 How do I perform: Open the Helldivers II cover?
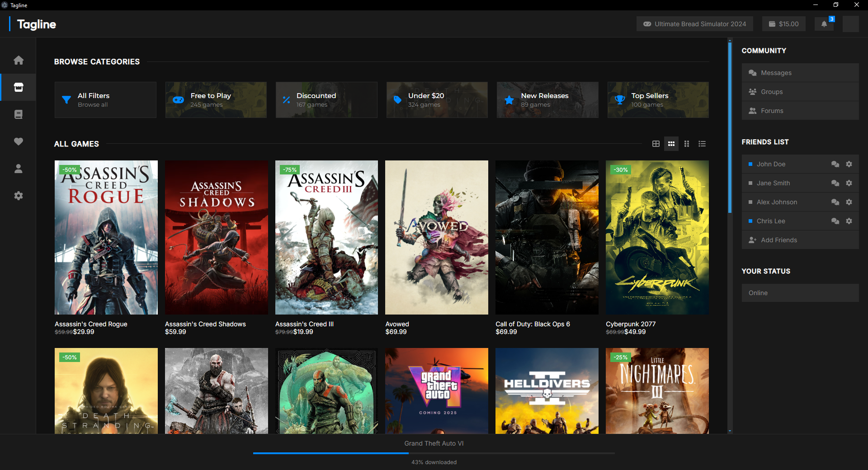(x=547, y=391)
